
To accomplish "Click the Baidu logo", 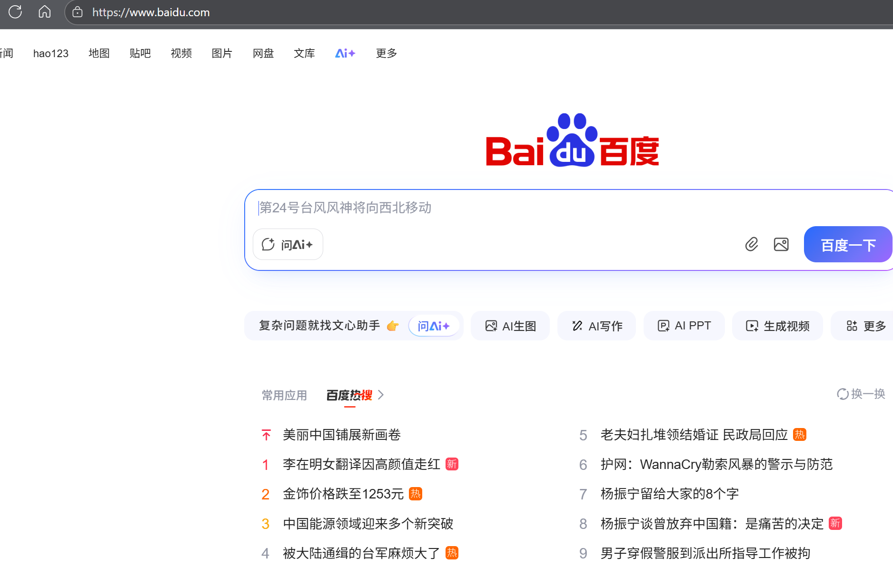I will [x=572, y=140].
